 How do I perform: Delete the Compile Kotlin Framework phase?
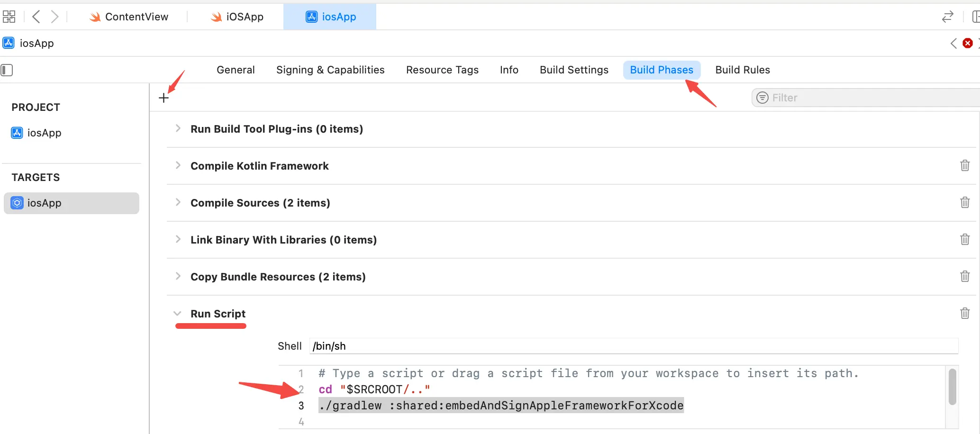click(964, 166)
